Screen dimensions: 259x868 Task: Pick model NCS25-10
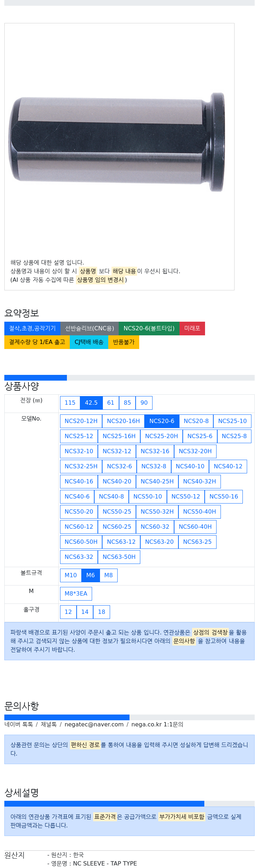232,421
